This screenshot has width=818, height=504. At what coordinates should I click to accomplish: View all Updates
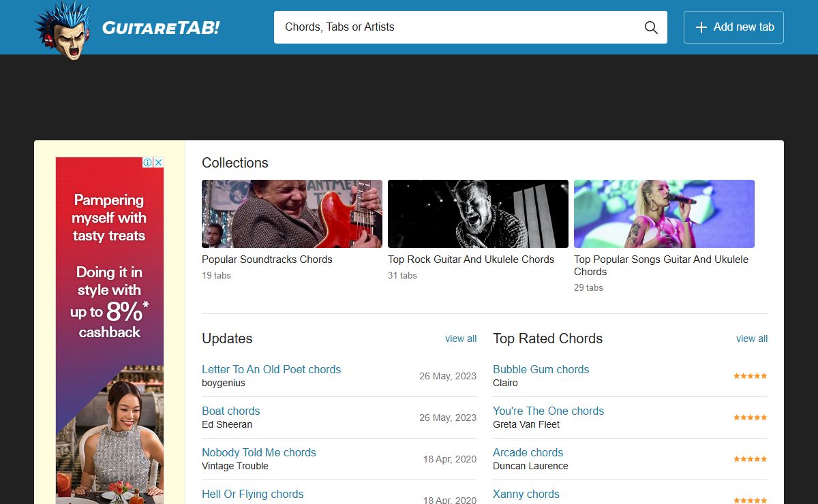[461, 338]
